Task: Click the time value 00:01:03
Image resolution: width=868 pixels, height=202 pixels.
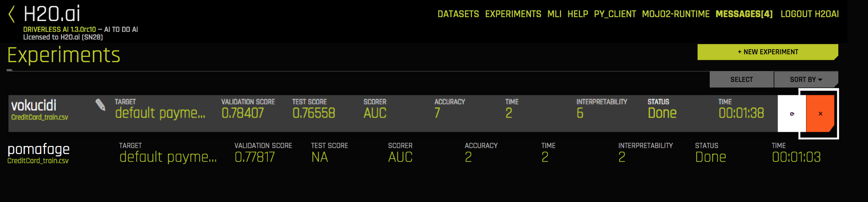Action: pos(796,157)
